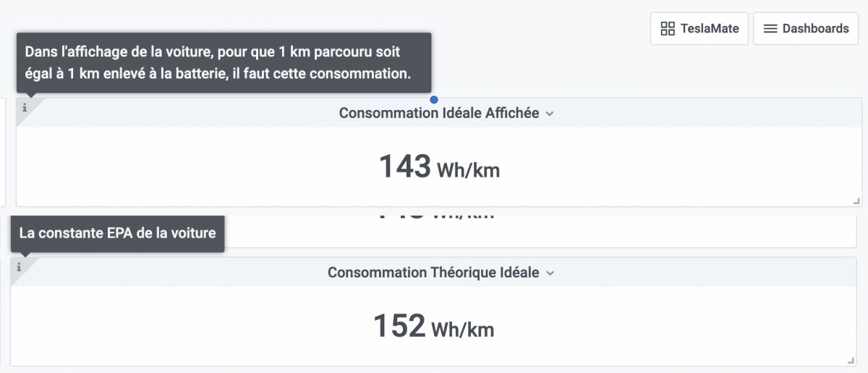Image resolution: width=868 pixels, height=373 pixels.
Task: Open the TeslaMate navigation button
Action: click(699, 29)
